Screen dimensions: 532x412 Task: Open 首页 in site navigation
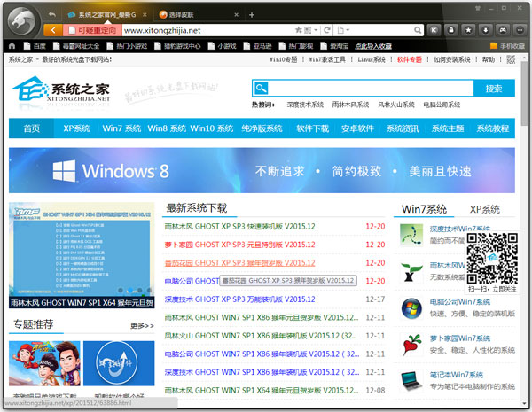pos(32,128)
